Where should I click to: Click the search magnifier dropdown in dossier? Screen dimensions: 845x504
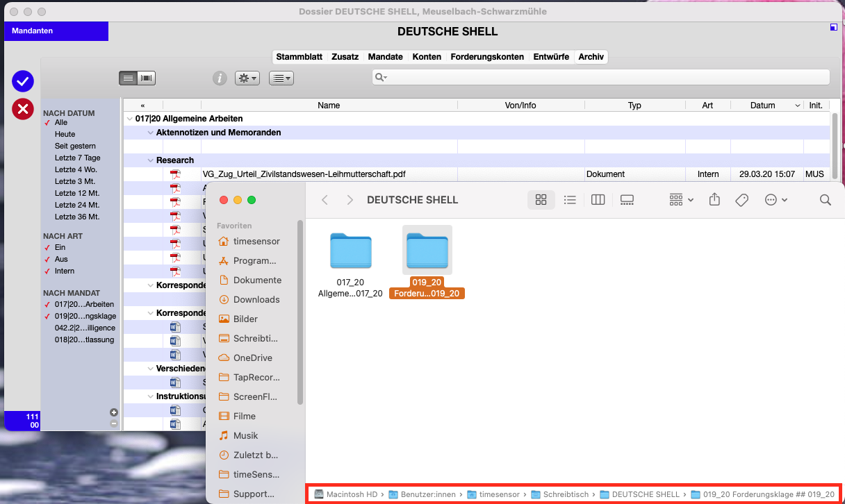pyautogui.click(x=381, y=78)
